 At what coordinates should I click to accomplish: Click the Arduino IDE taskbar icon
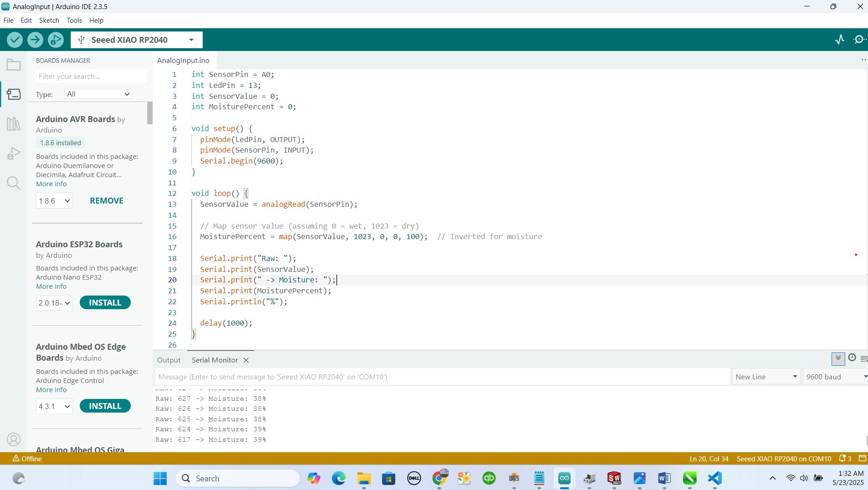point(564,478)
